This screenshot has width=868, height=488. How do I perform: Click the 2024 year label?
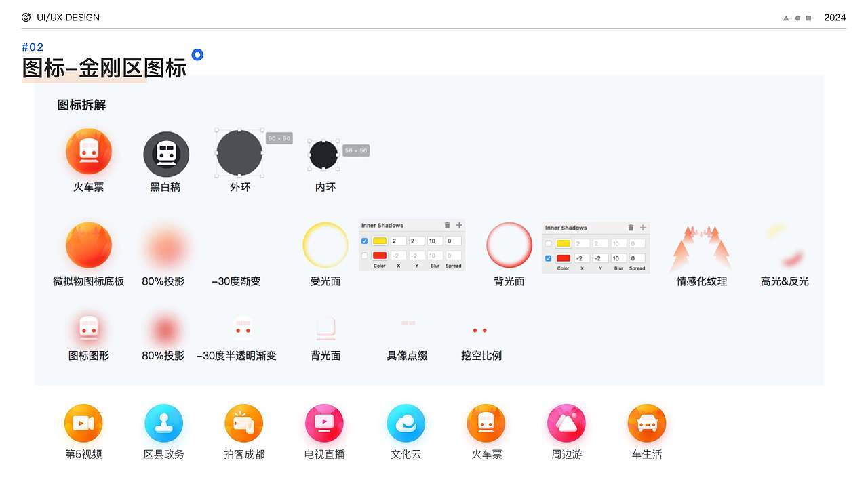tap(835, 18)
